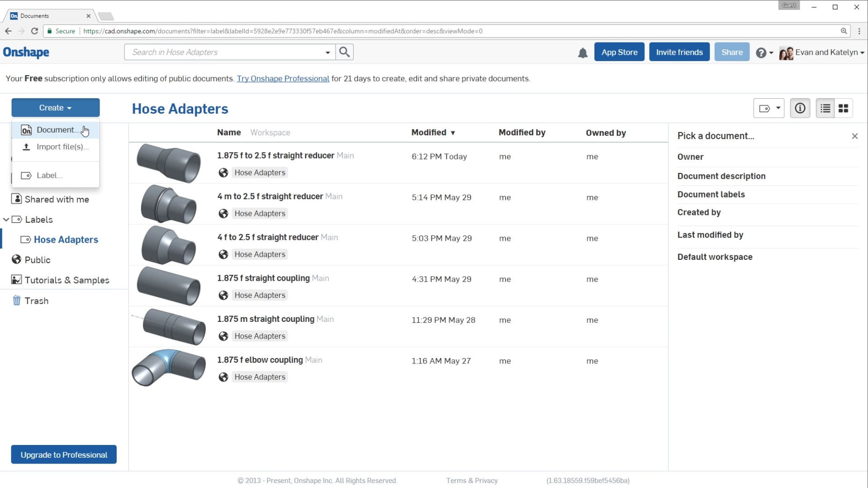Choose Document from the Create menu
The image size is (868, 488).
55,130
